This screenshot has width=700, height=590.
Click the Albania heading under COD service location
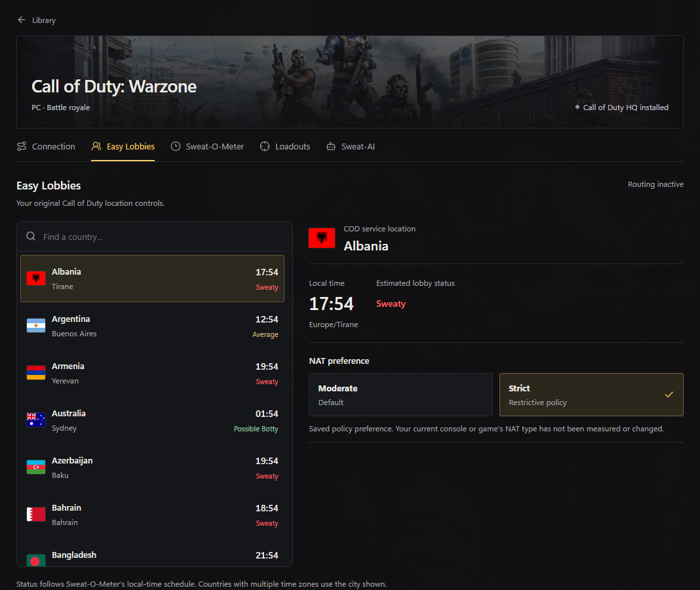(x=366, y=246)
